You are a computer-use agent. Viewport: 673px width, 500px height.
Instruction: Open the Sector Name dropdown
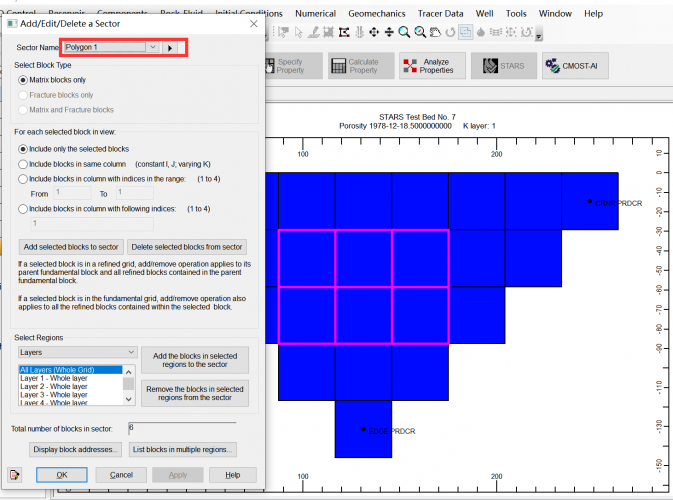[x=152, y=48]
